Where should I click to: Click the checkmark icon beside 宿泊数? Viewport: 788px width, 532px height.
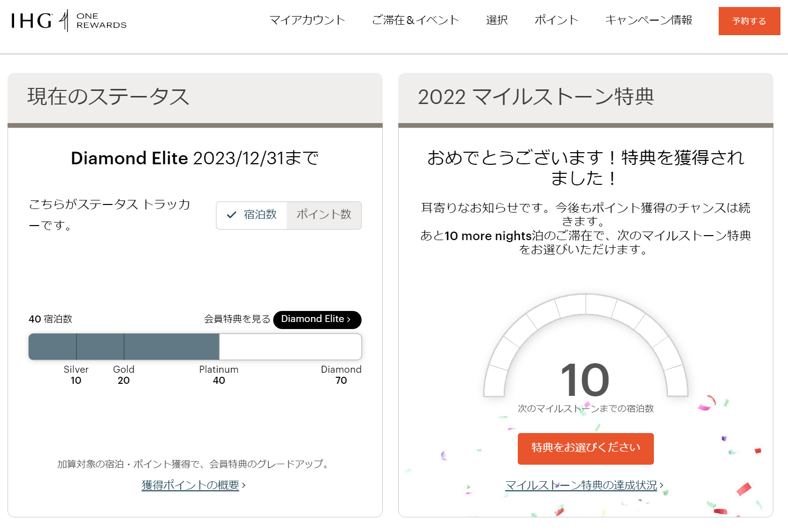[x=232, y=215]
